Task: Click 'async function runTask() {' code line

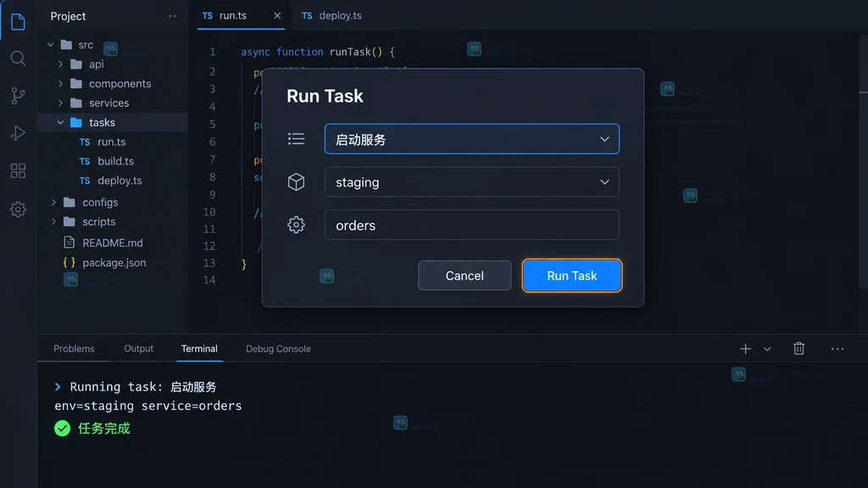Action: pos(318,52)
